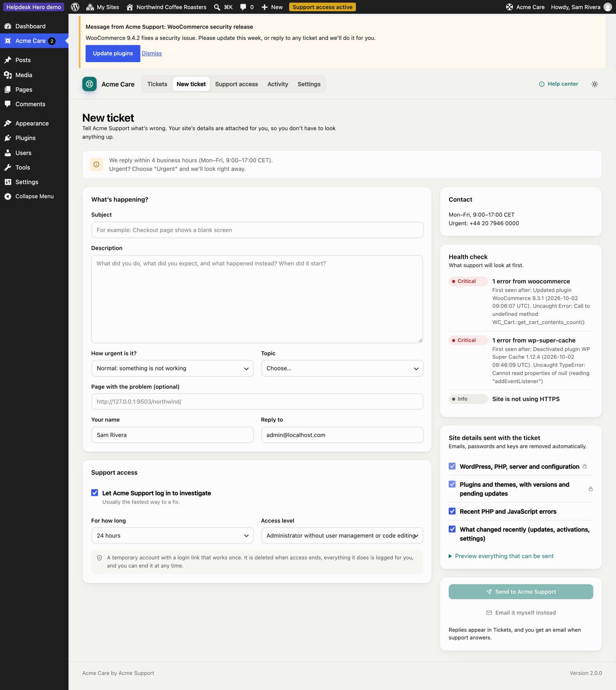Click the WordPress logo in the admin bar
The height and width of the screenshot is (690, 616).
75,7
